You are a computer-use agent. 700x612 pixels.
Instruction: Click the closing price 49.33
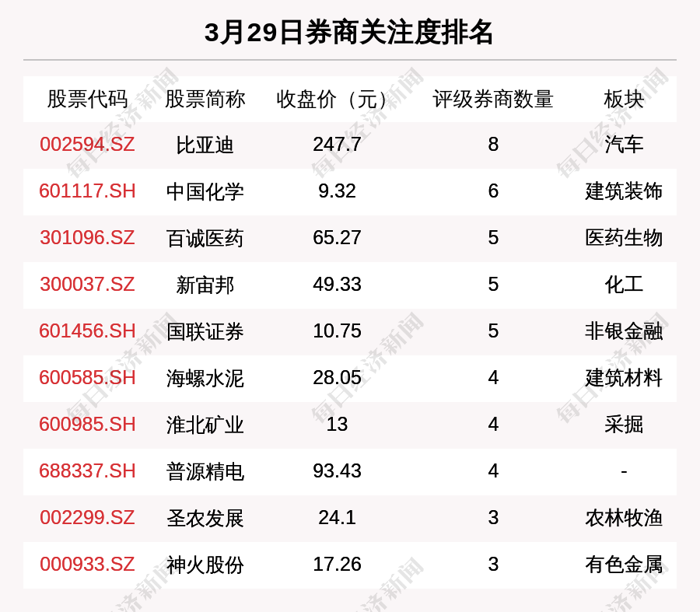tap(337, 285)
